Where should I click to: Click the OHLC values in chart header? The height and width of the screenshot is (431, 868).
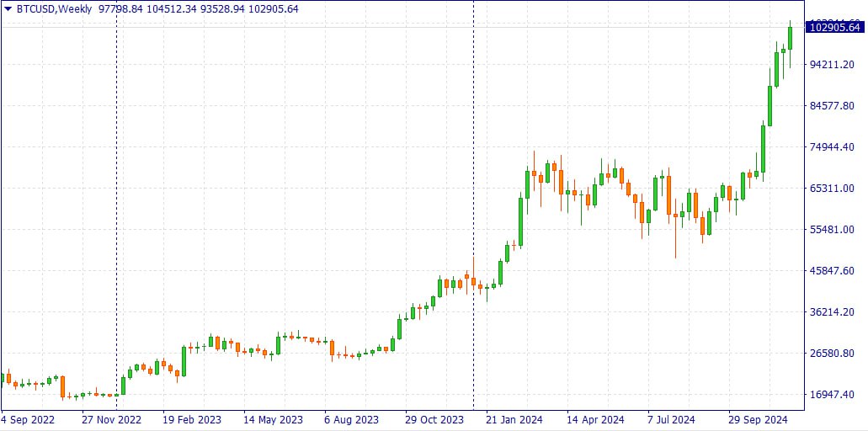[x=198, y=9]
